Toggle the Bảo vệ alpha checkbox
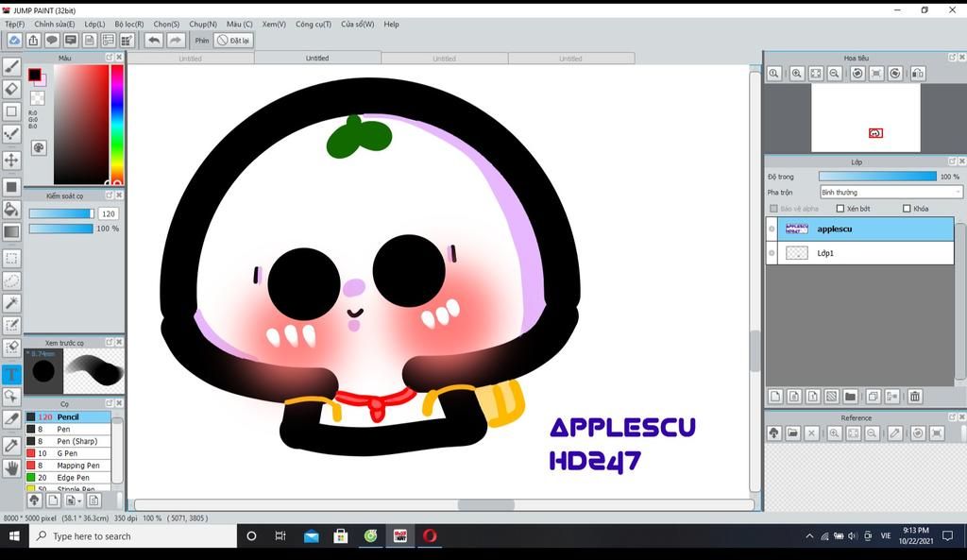The width and height of the screenshot is (967, 560). click(x=773, y=209)
